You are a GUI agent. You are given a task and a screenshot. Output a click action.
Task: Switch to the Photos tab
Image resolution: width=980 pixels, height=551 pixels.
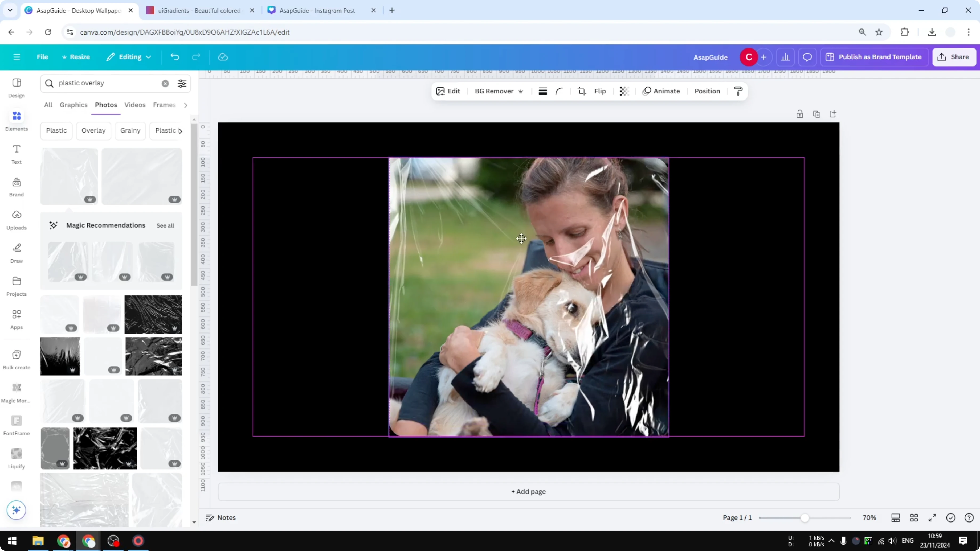tap(106, 105)
